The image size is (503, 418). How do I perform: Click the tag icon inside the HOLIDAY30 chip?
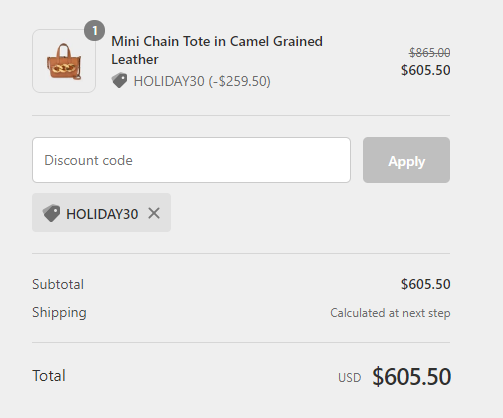pos(51,213)
